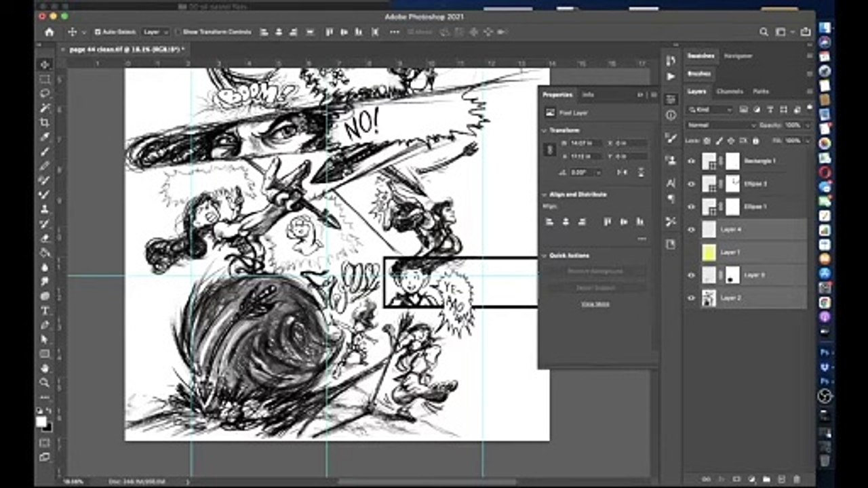This screenshot has height=488, width=868.
Task: Collapse the Quick Actions section
Action: pyautogui.click(x=544, y=256)
